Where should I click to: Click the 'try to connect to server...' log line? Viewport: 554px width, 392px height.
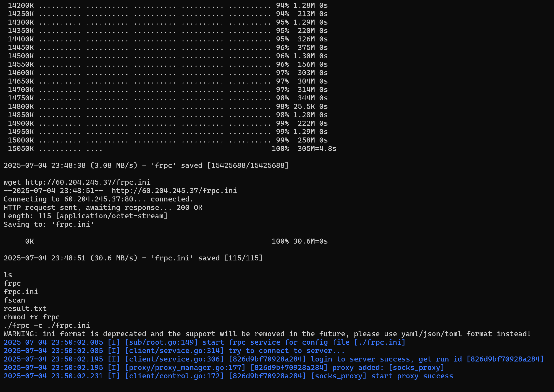coord(174,351)
